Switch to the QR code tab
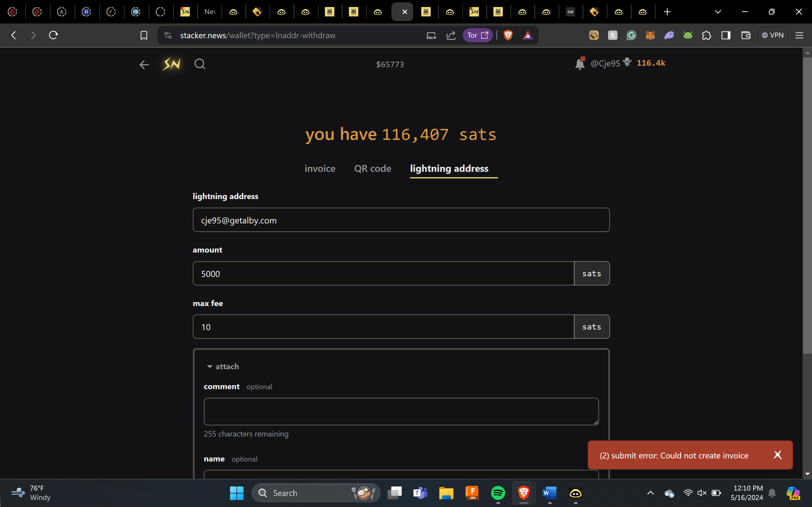 tap(372, 168)
